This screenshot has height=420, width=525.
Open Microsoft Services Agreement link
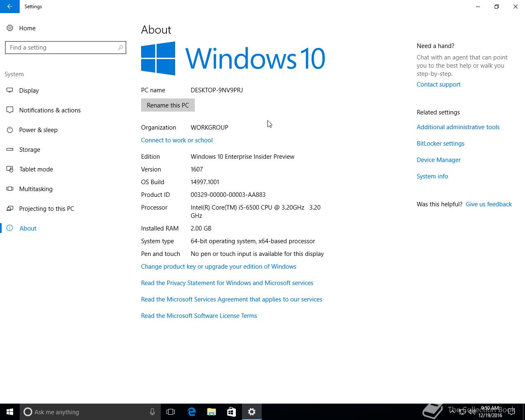click(x=232, y=299)
